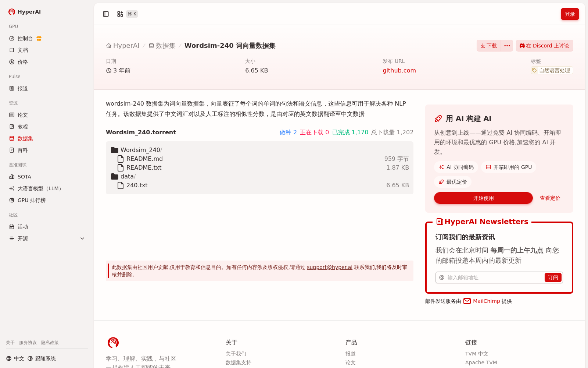
Task: Click 已完成 1,170 stat text
Action: 350,132
